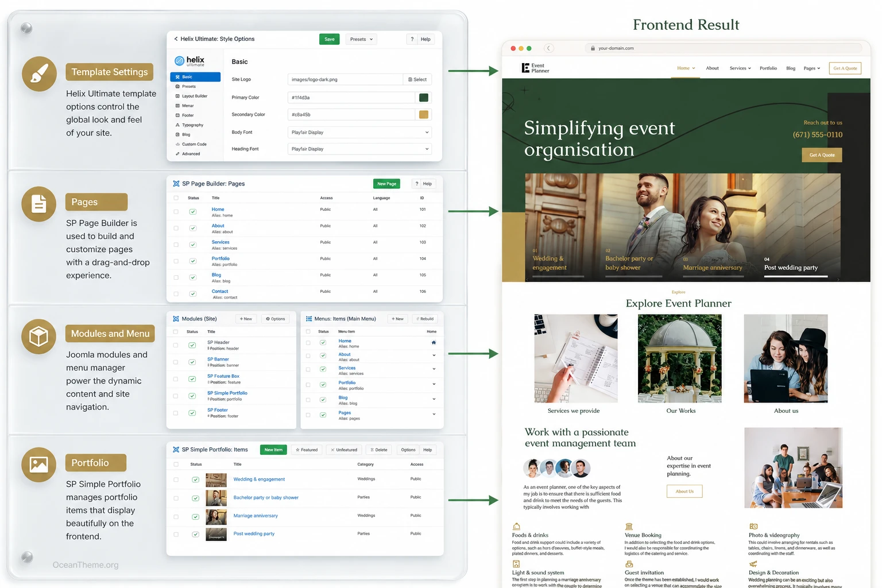Image resolution: width=882 pixels, height=588 pixels.
Task: Expand the Pages menu item chevron in Menus
Action: pos(434,414)
